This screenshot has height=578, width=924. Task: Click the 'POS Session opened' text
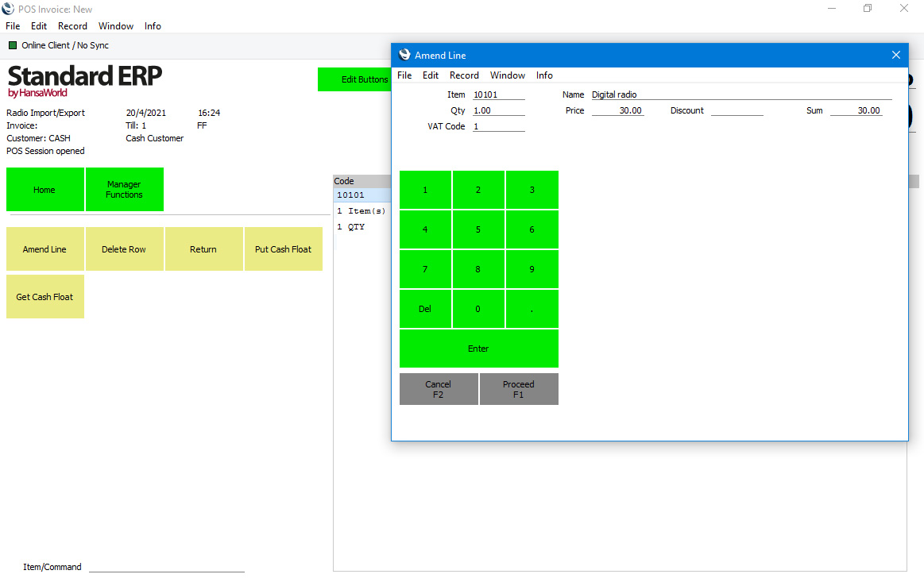click(45, 152)
